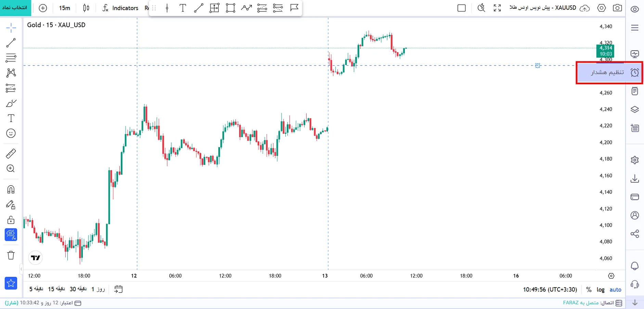This screenshot has width=644, height=309.
Task: Activate the magnet snap mode
Action: (x=11, y=189)
